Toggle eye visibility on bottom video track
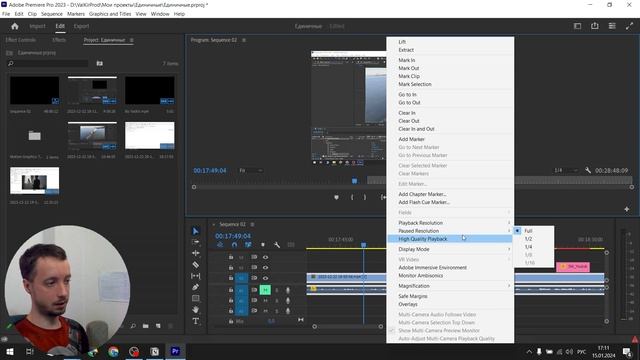Viewport: 640px width, 360px height. coord(265,278)
